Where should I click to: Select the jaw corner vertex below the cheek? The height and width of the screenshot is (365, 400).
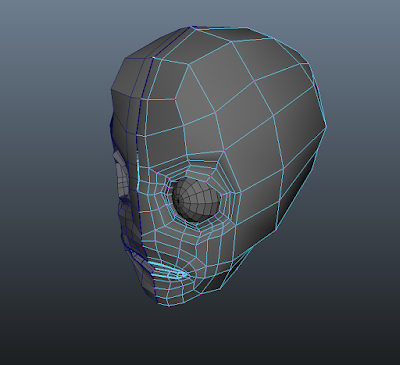[277, 230]
